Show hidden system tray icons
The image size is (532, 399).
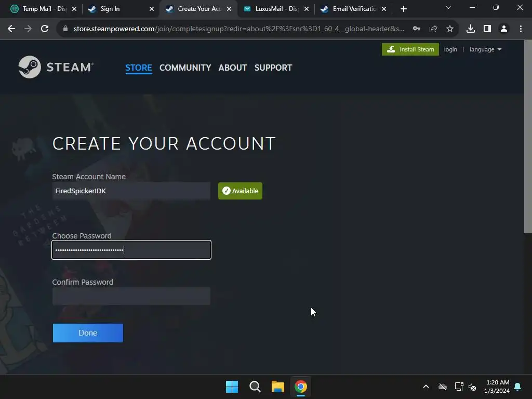[x=426, y=387]
